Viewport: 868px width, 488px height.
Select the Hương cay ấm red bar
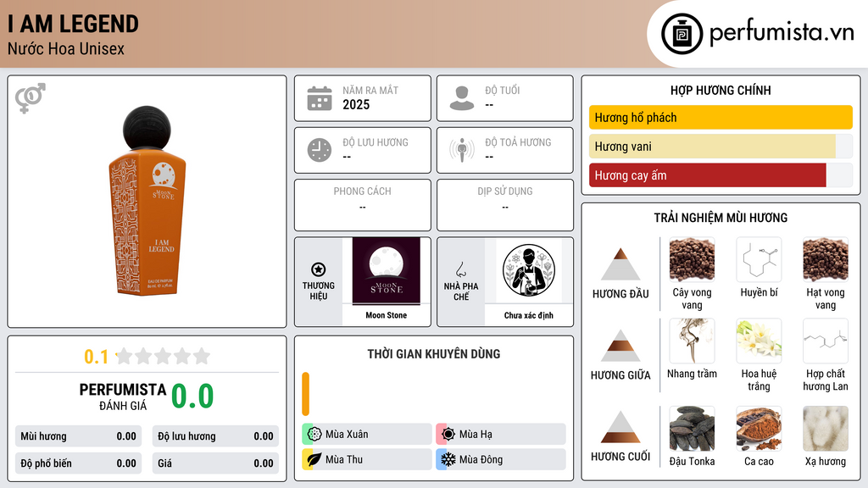pyautogui.click(x=708, y=175)
